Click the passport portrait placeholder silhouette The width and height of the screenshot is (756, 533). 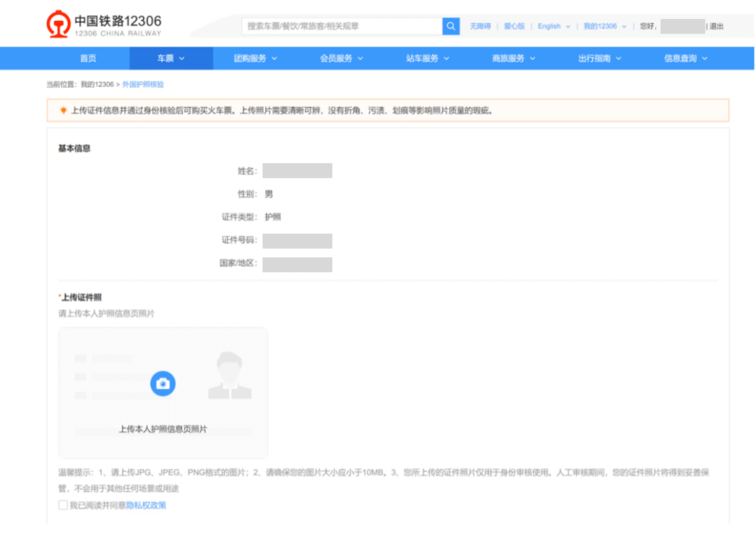[x=230, y=375]
